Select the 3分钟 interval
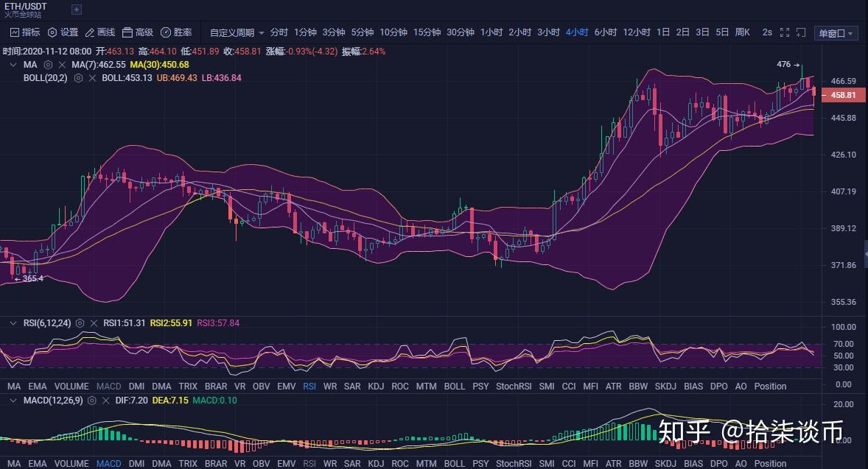868x469 pixels. tap(334, 32)
